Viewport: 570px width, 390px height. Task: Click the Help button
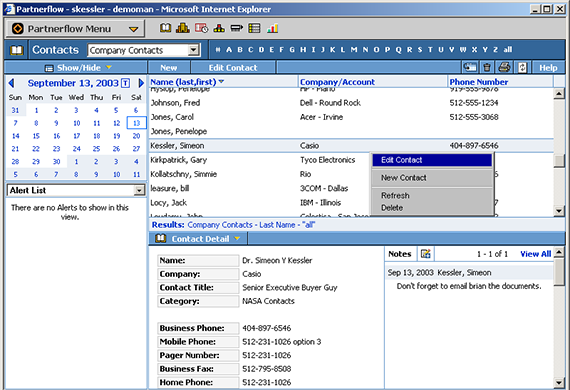coord(548,68)
